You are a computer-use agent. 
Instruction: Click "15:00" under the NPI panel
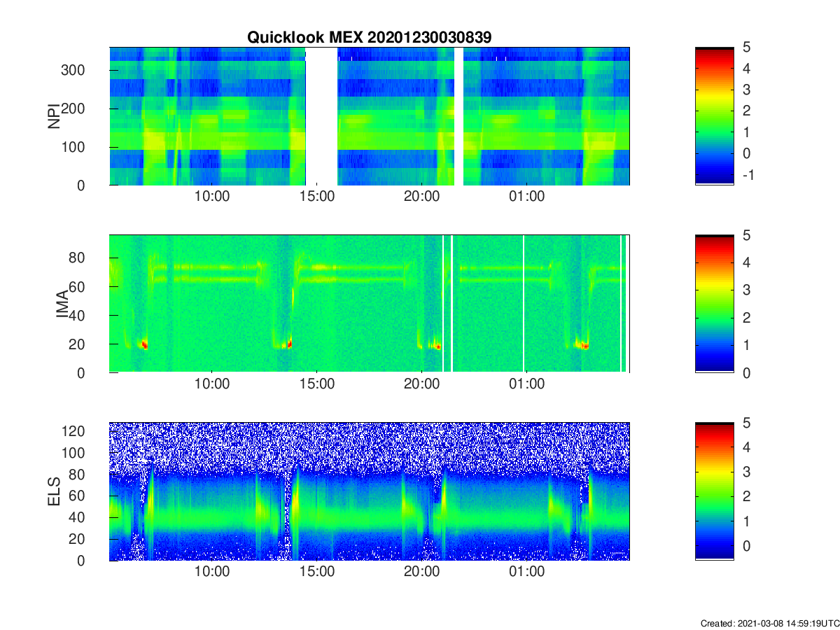coord(317,197)
